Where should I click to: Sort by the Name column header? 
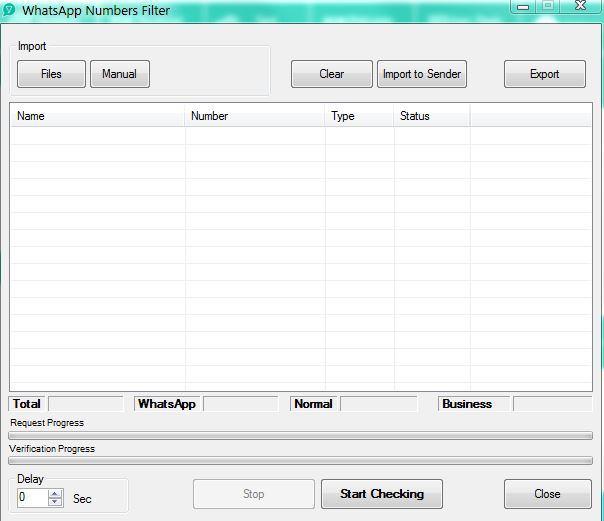(x=97, y=116)
